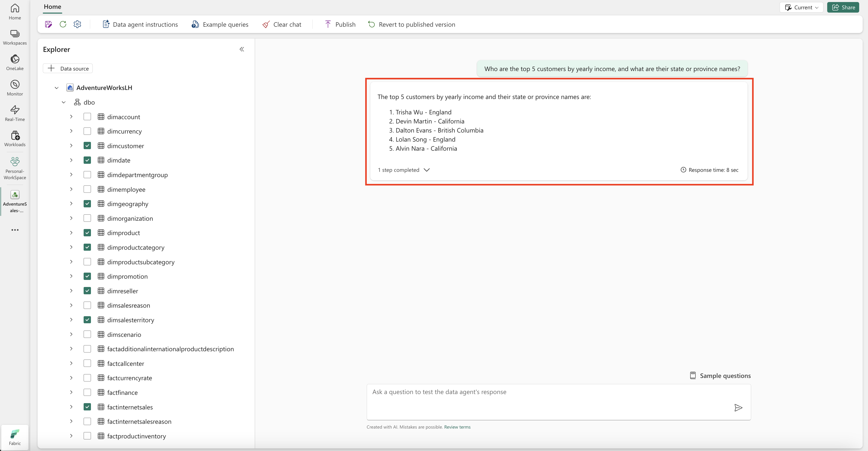Click the Share button
This screenshot has height=451, width=868.
(843, 7)
